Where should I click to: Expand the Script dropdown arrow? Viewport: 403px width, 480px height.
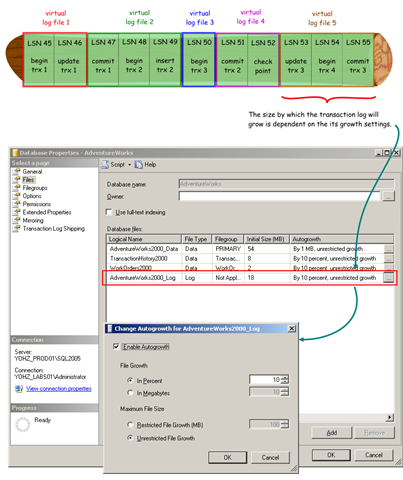pyautogui.click(x=130, y=165)
